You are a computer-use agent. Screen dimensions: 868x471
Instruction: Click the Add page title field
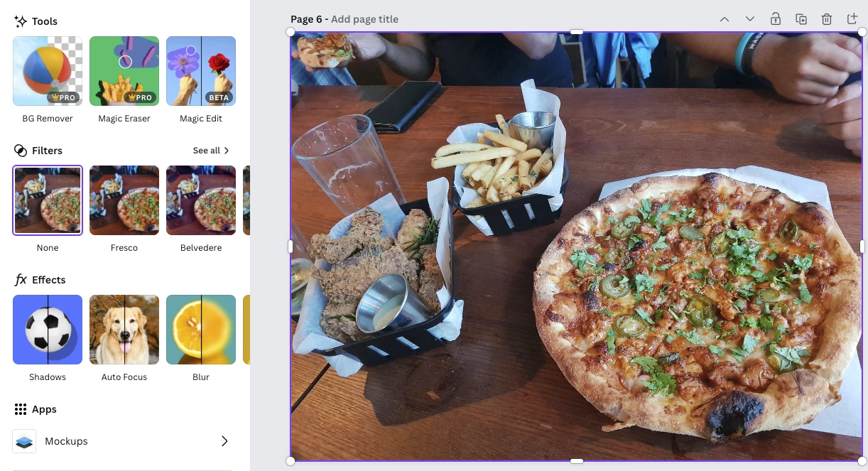pos(364,19)
